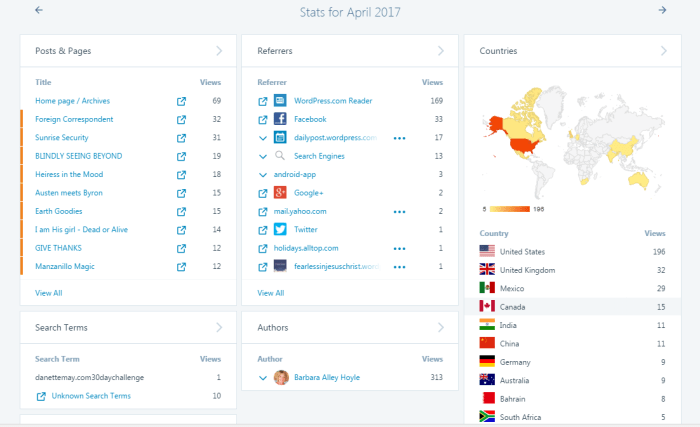Click the Google+ logo icon
Screen dimensions: 700x427
coord(280,193)
